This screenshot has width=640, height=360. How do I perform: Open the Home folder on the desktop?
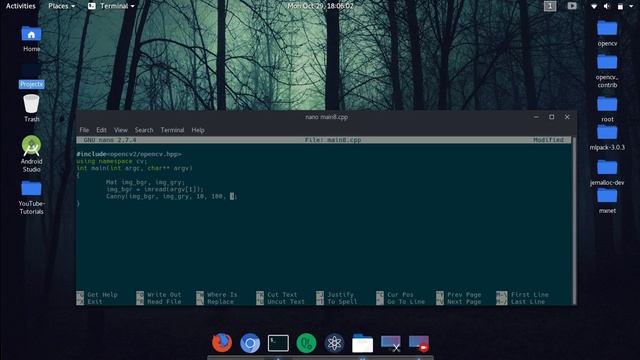click(31, 39)
